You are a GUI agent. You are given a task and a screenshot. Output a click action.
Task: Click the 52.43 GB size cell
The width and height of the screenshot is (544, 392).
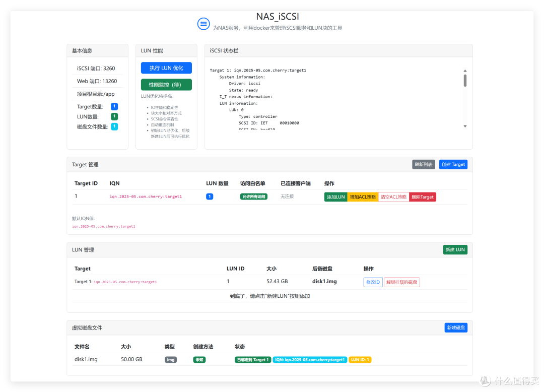click(x=277, y=281)
